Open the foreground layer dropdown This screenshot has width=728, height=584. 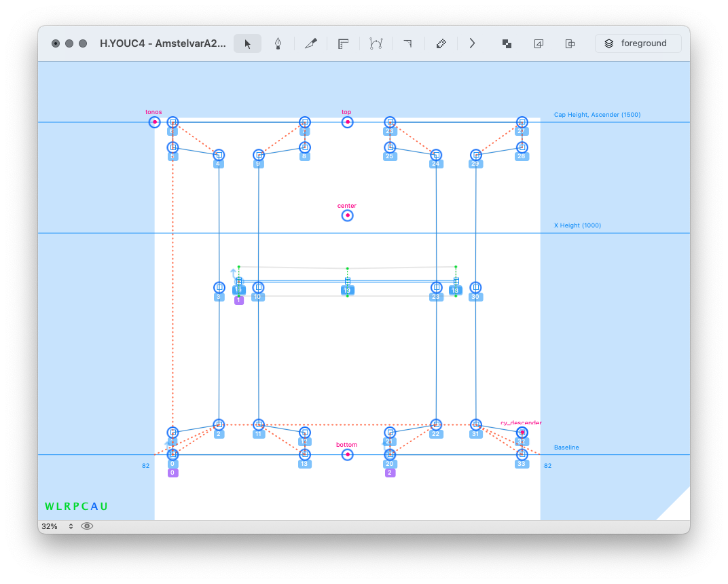pyautogui.click(x=638, y=43)
